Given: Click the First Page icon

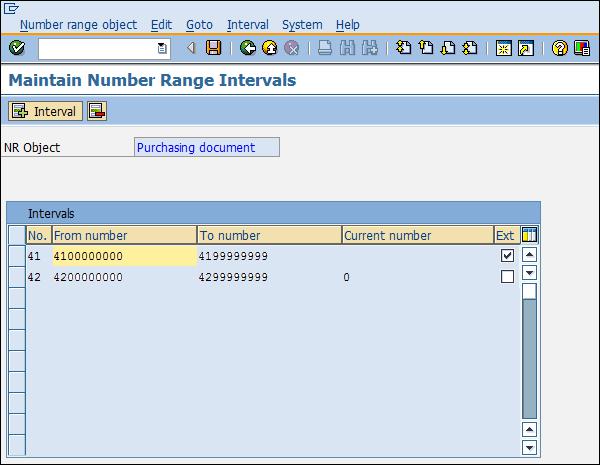Looking at the screenshot, I should click(404, 48).
